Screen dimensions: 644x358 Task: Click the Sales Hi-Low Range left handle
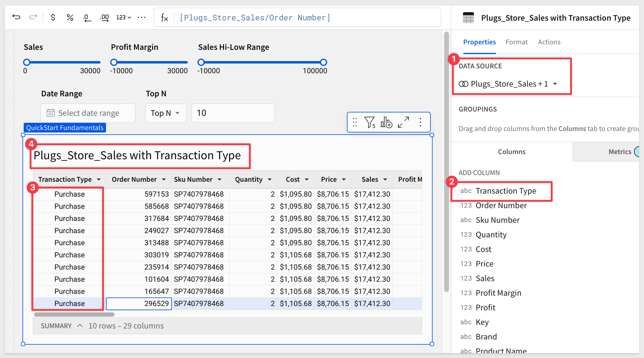tap(201, 62)
